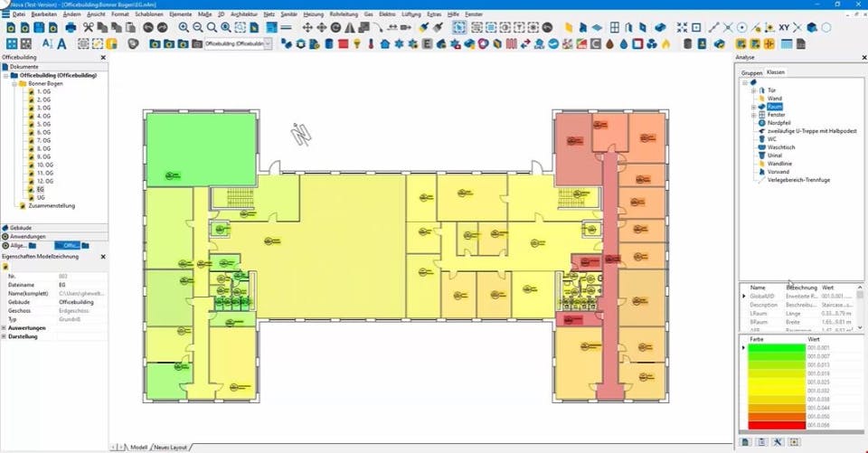Click the wrench tools icon below legend
This screenshot has width=868, height=453.
pyautogui.click(x=778, y=442)
